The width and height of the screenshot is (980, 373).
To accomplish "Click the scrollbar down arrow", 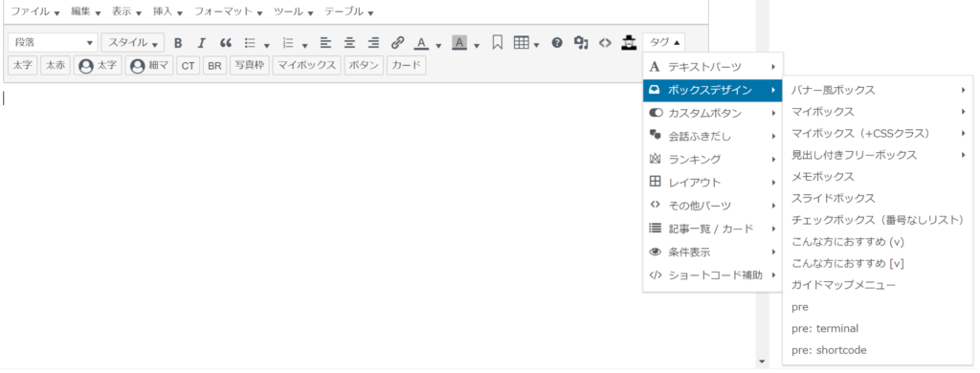I will pos(761,362).
